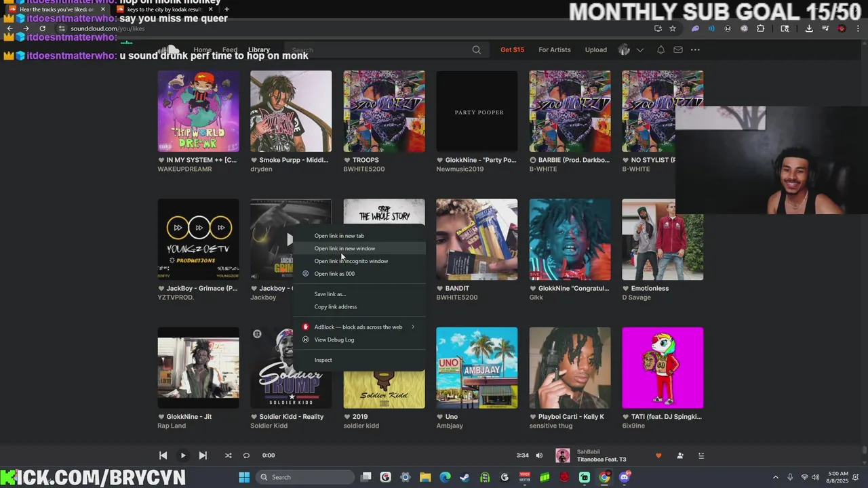Open a new browser tab
This screenshot has width=868, height=488.
point(226,9)
